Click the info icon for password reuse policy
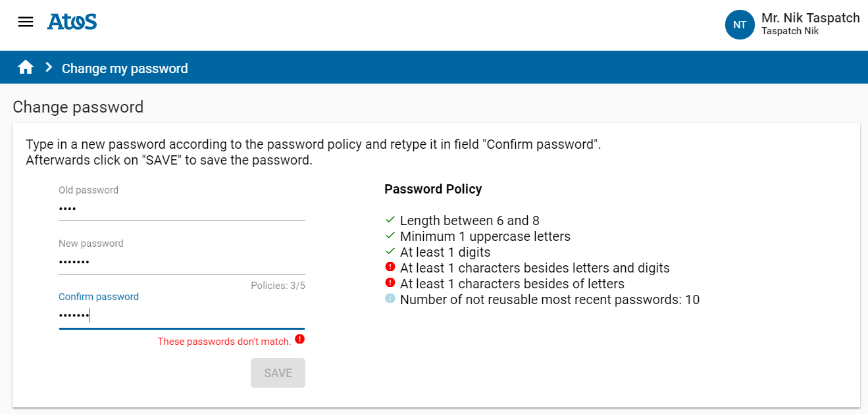The image size is (868, 414). pos(390,299)
